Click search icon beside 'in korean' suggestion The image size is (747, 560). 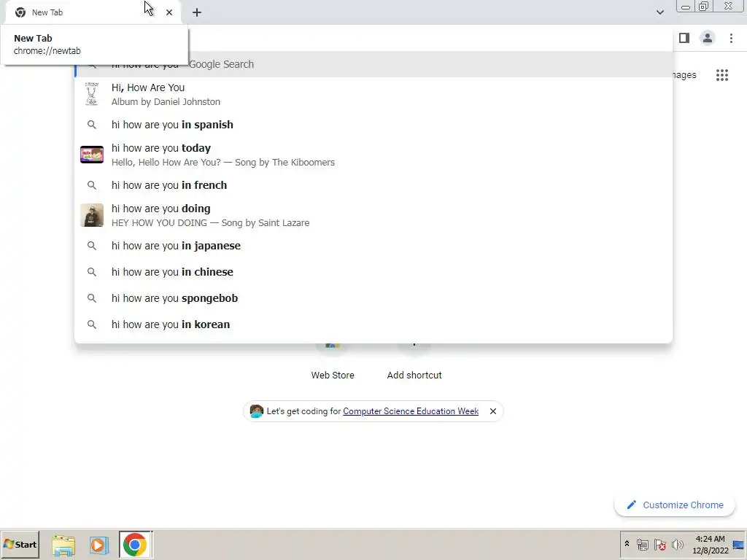click(91, 324)
